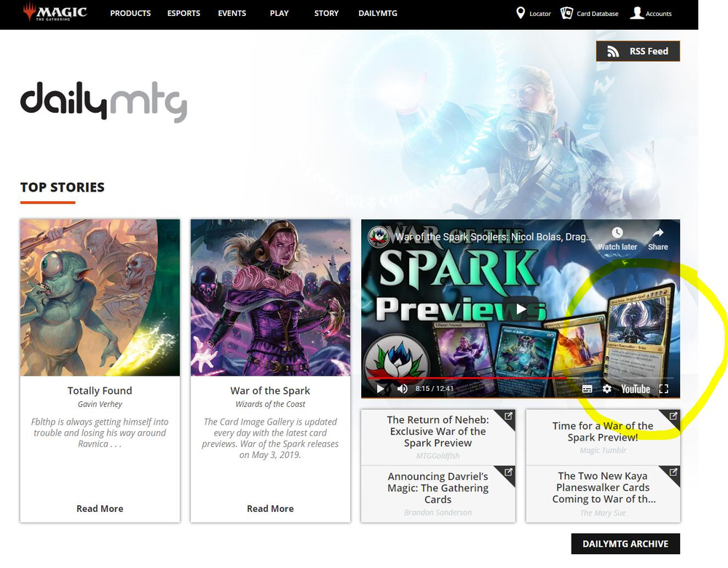Click the video red progress bar
728x568 pixels.
(473, 379)
